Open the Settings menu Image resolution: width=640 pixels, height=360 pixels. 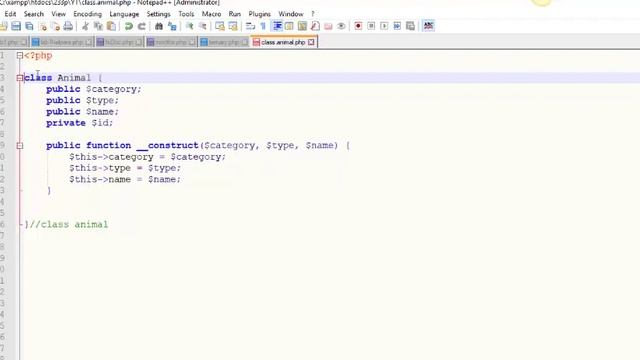pyautogui.click(x=158, y=14)
